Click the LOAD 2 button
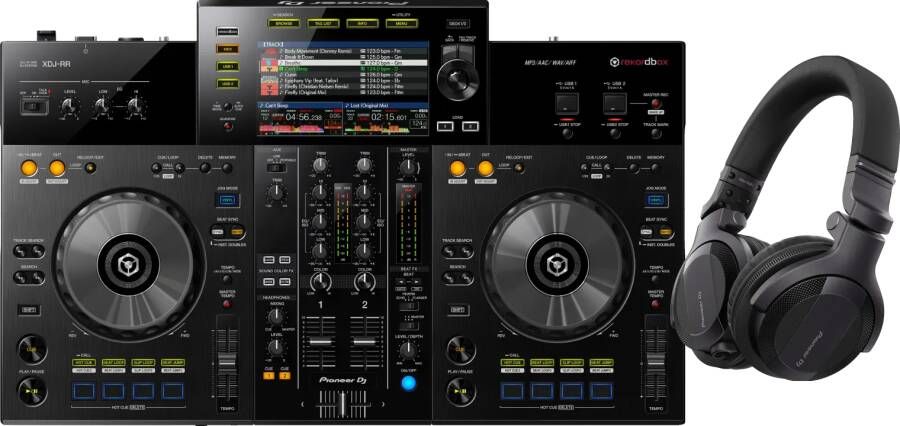The image size is (900, 426). (x=470, y=126)
